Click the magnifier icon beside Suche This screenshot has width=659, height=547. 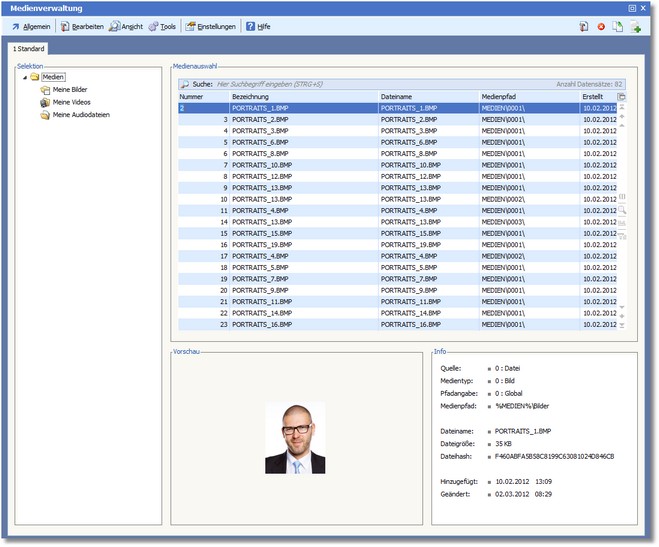pos(184,85)
